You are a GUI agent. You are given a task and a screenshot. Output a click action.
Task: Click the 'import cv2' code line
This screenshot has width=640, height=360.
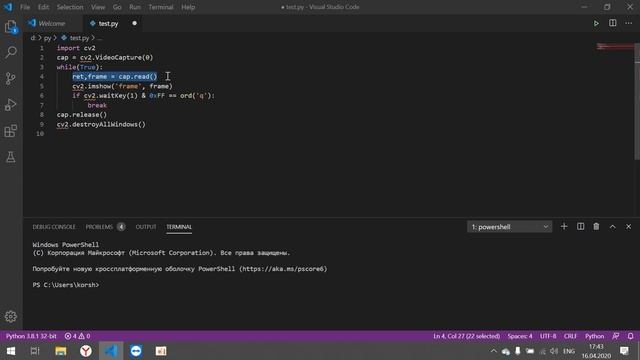[76, 48]
